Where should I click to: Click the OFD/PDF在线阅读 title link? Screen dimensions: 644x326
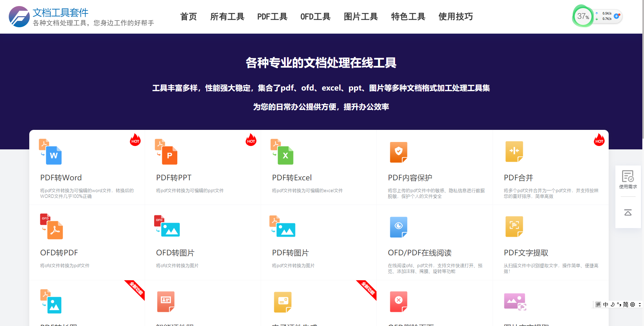coord(420,253)
